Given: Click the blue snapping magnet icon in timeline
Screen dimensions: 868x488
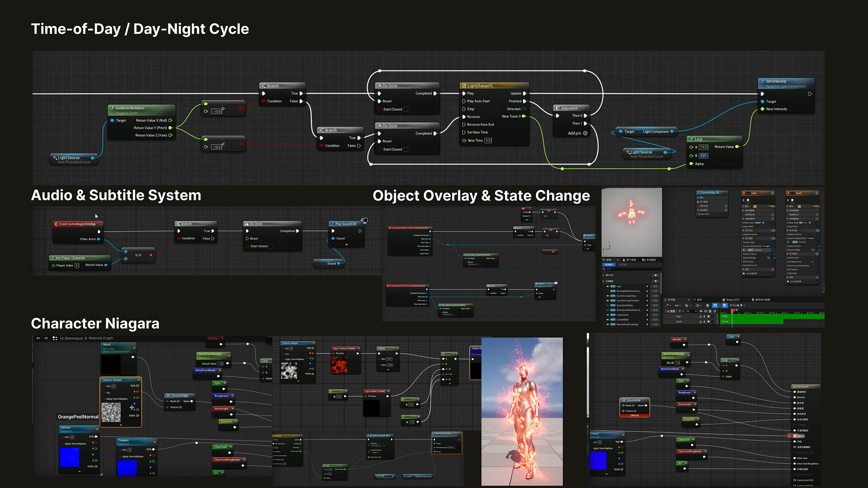Looking at the screenshot, I should click(x=715, y=305).
